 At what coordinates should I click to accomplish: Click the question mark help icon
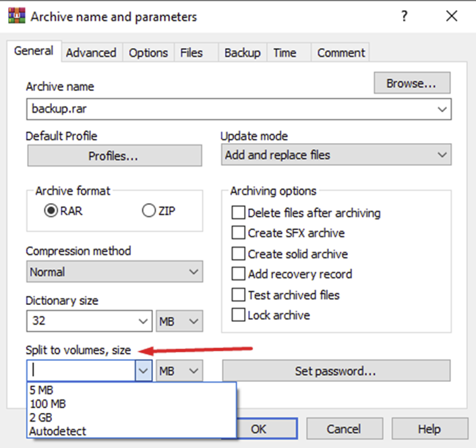click(405, 16)
